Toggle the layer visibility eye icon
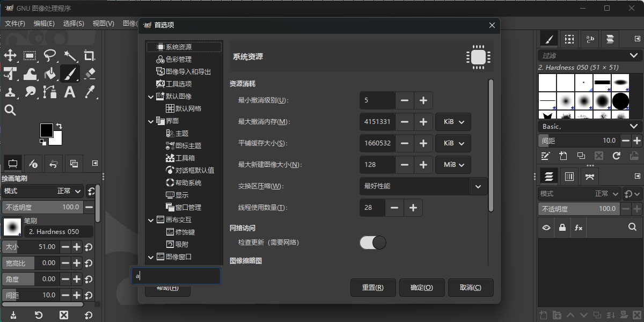This screenshot has width=644, height=322. [546, 228]
